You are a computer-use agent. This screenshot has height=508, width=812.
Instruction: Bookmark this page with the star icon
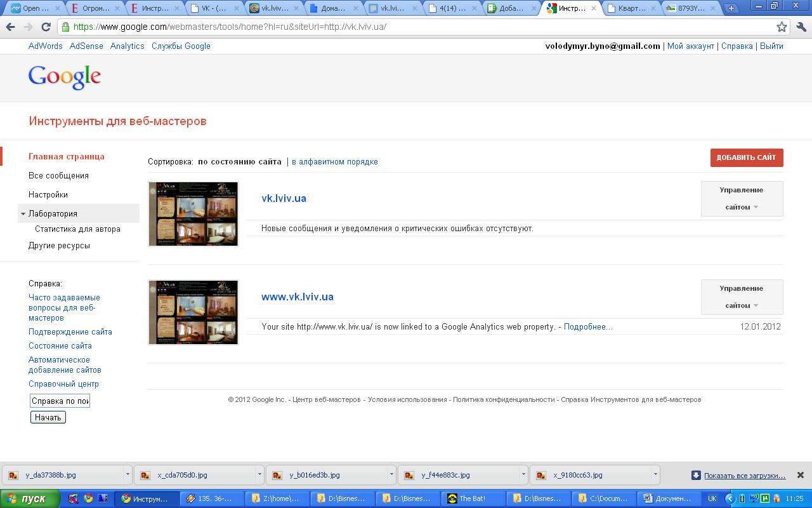point(782,27)
